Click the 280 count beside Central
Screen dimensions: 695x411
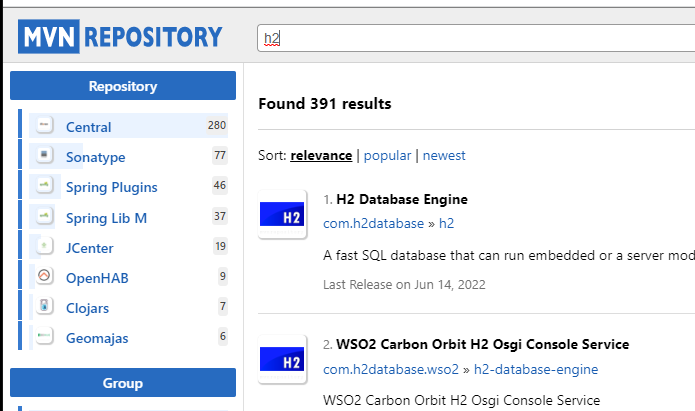point(217,125)
